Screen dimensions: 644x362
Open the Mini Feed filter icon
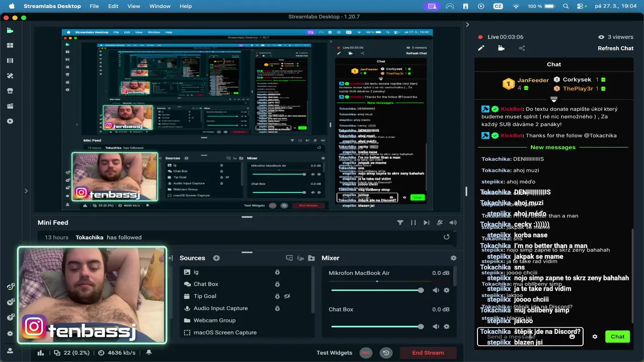[x=400, y=223]
